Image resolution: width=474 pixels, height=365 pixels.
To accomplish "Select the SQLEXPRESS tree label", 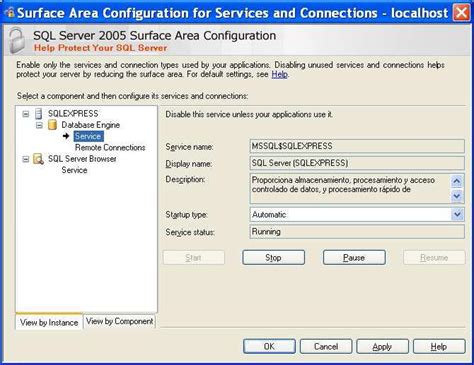I will (73, 114).
